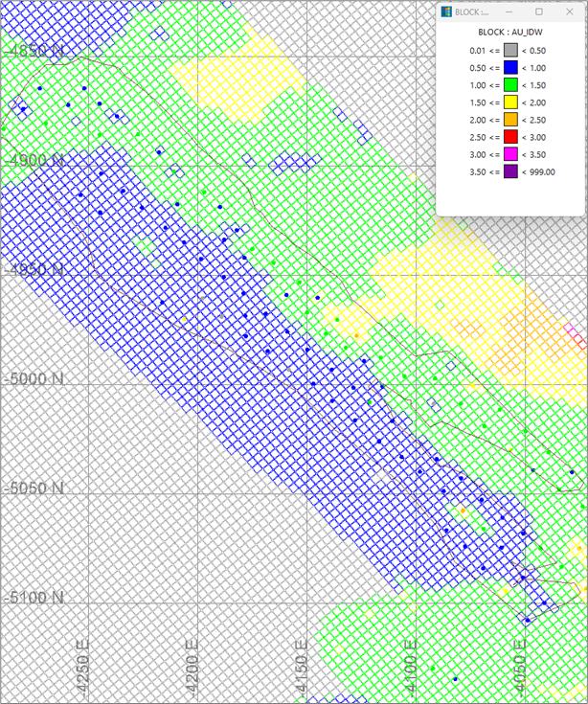Pick the red 2.50 to 3.00 swatch
588x704 pixels.
510,137
